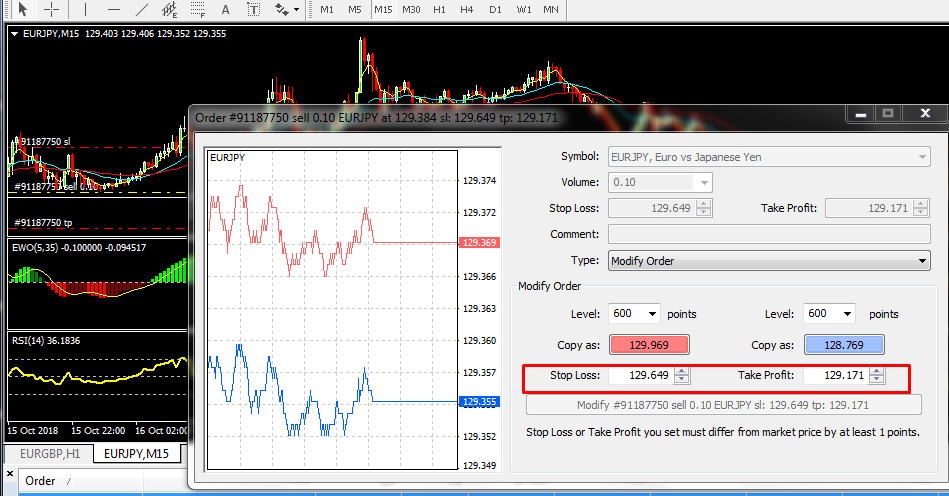Viewport: 949px width, 496px height.
Task: Click the Modify #91187750 sell button
Action: 723,405
